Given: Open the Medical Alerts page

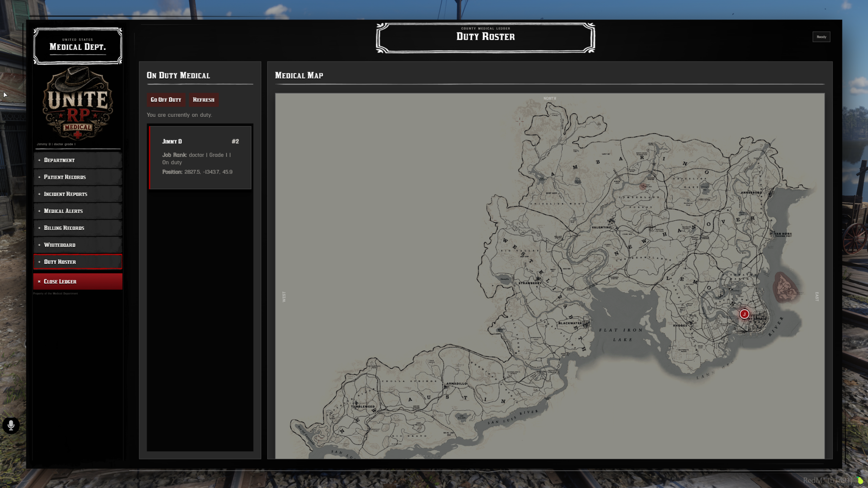Looking at the screenshot, I should [x=78, y=211].
